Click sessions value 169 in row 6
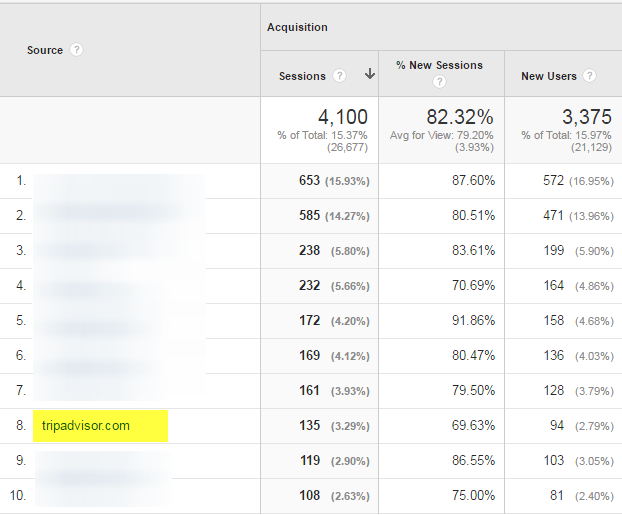This screenshot has width=622, height=515. (x=309, y=355)
